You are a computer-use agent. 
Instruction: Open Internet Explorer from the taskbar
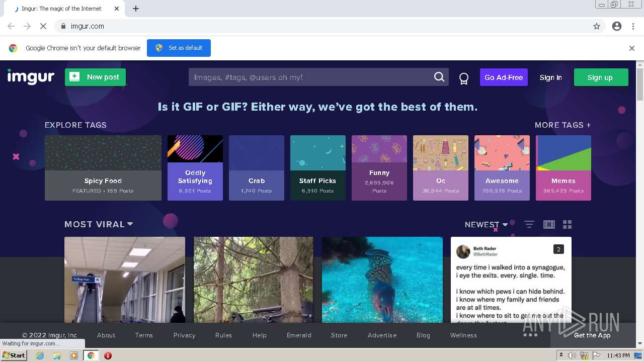(40, 355)
